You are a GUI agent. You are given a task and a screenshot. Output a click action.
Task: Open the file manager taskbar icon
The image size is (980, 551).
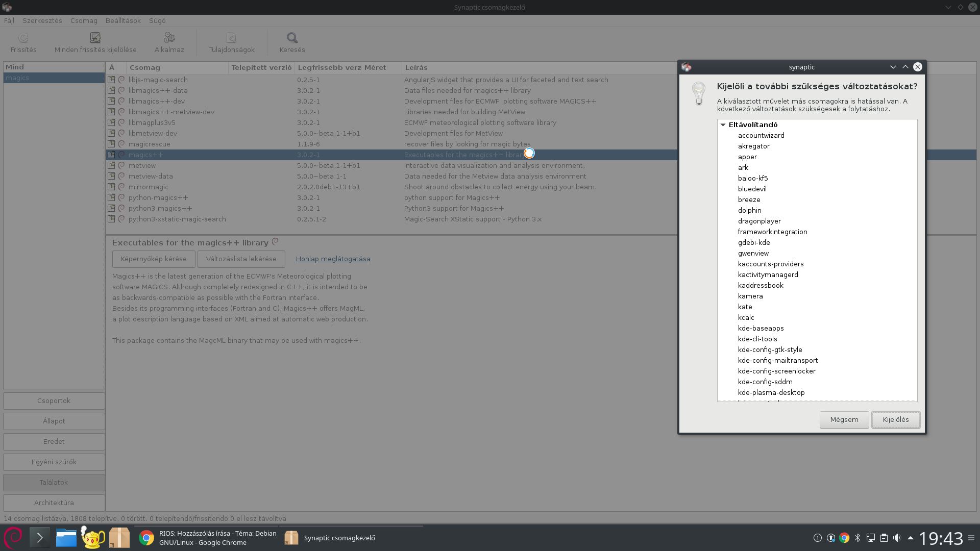click(66, 538)
